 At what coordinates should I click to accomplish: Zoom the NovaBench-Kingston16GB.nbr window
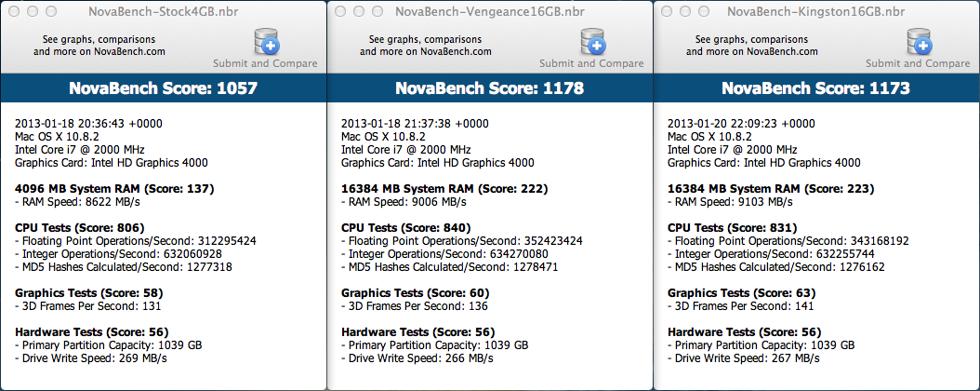[x=704, y=11]
